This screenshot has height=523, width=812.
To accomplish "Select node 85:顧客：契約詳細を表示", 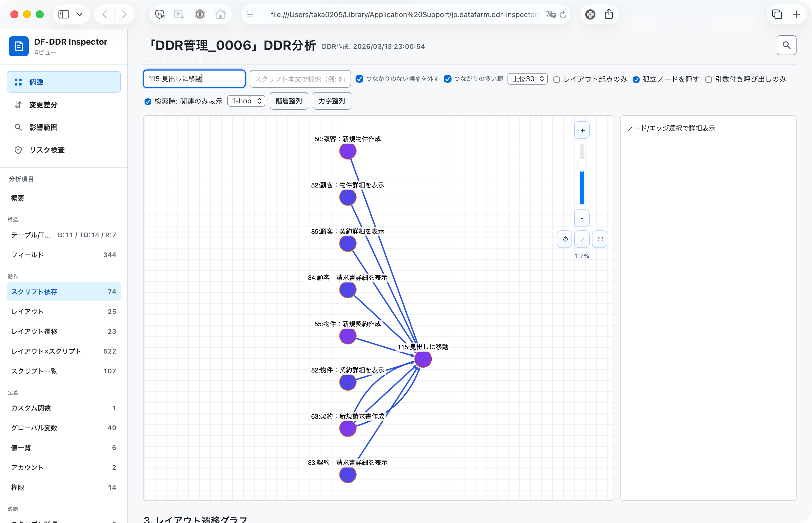I will pyautogui.click(x=348, y=244).
